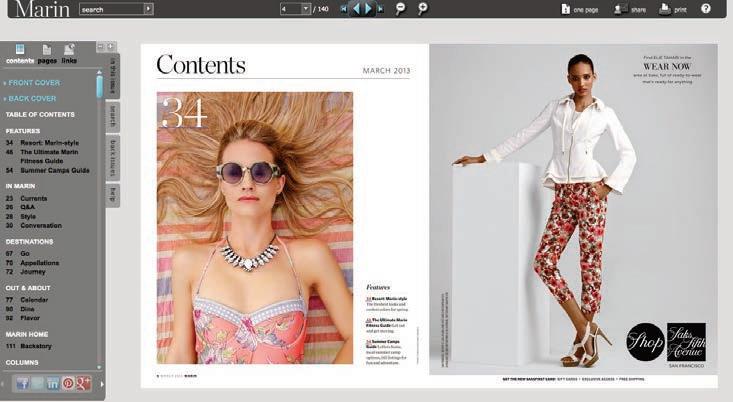Click the contents list scrollbar thumb

tap(99, 86)
